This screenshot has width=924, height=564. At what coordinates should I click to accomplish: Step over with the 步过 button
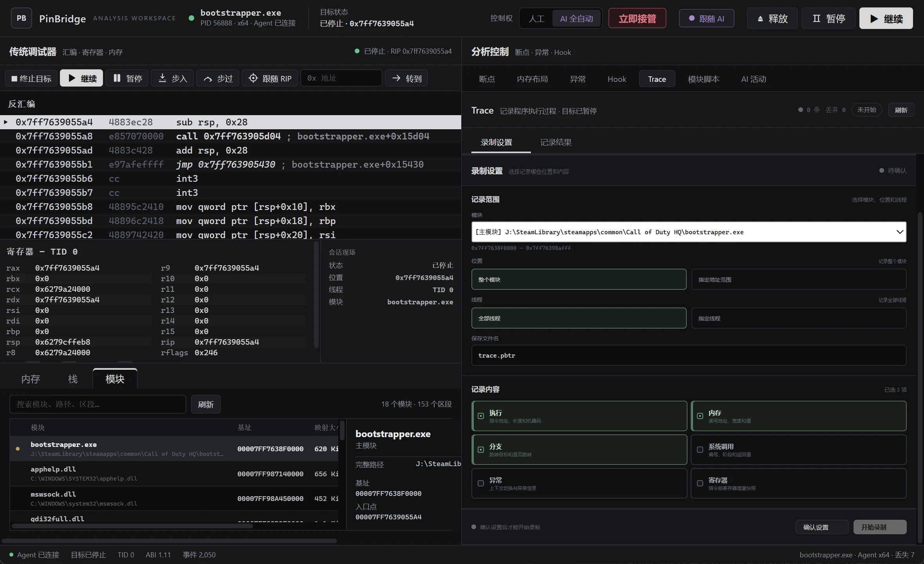tap(218, 78)
